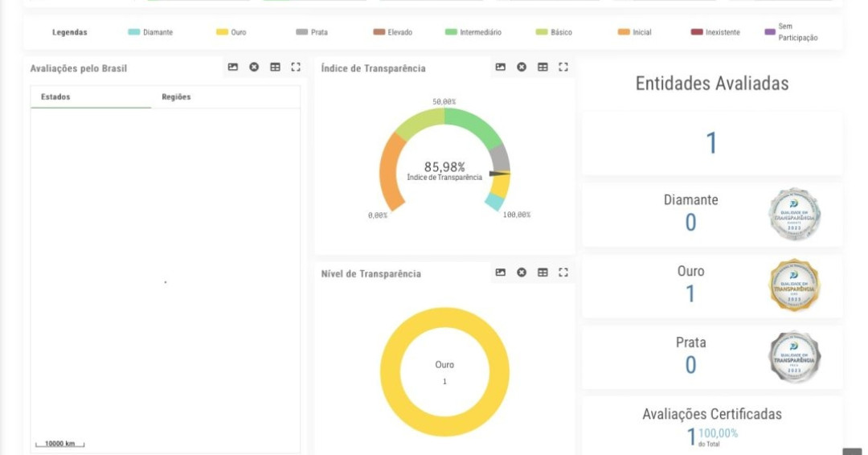The width and height of the screenshot is (868, 455).
Task: Click the Avaliações Certificadas 100,00% value
Action: (718, 433)
